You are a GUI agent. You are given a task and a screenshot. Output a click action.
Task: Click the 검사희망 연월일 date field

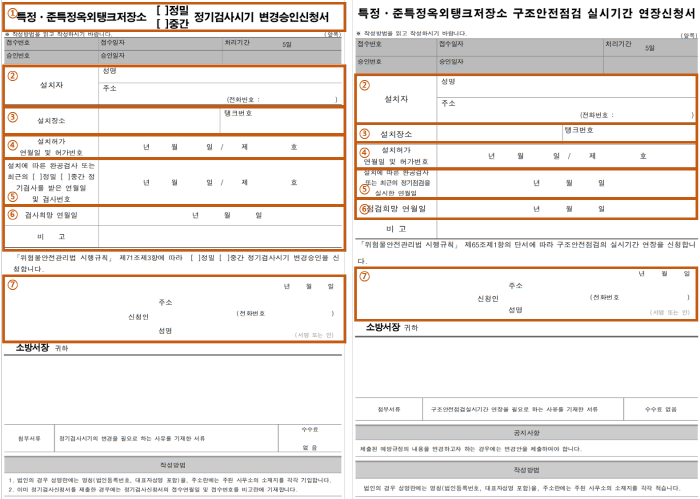pyautogui.click(x=221, y=215)
